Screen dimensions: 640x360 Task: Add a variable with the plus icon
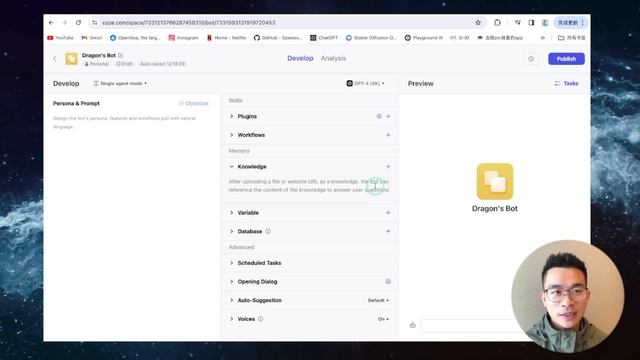388,213
